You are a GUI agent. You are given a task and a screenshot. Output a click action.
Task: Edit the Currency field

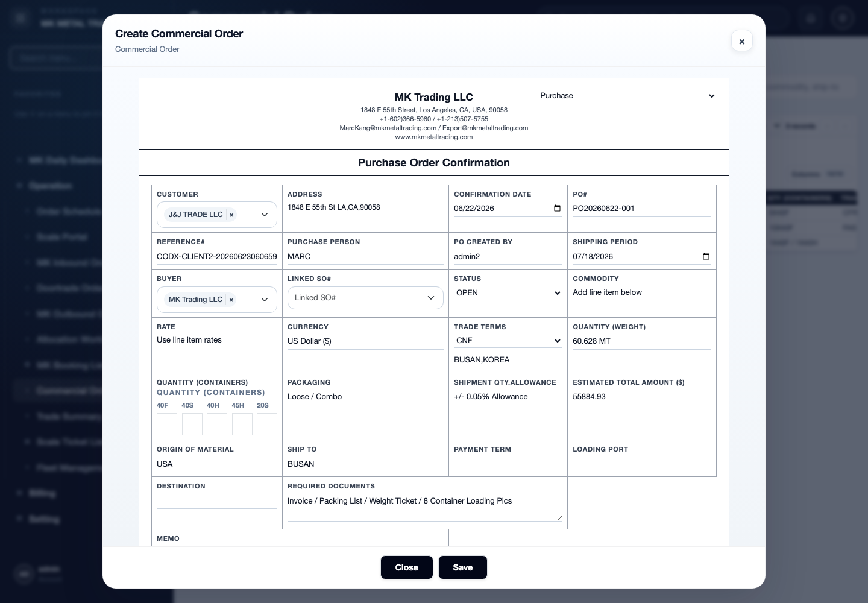tap(365, 341)
